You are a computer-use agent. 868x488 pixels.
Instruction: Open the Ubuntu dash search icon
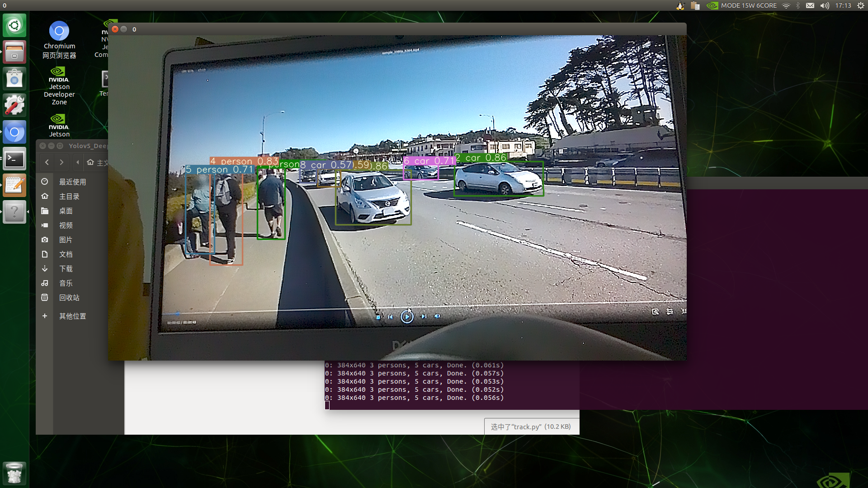(x=14, y=25)
